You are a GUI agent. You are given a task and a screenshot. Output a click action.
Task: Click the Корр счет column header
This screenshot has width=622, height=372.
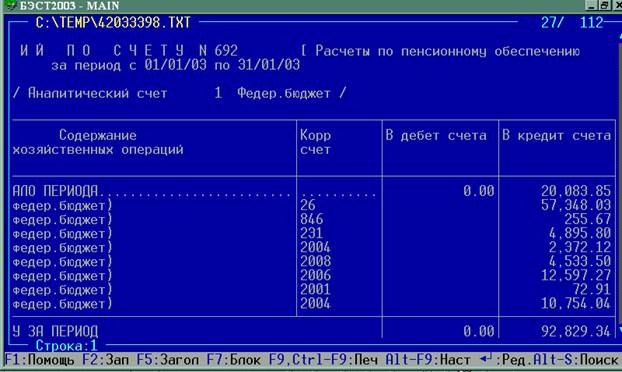click(x=315, y=142)
